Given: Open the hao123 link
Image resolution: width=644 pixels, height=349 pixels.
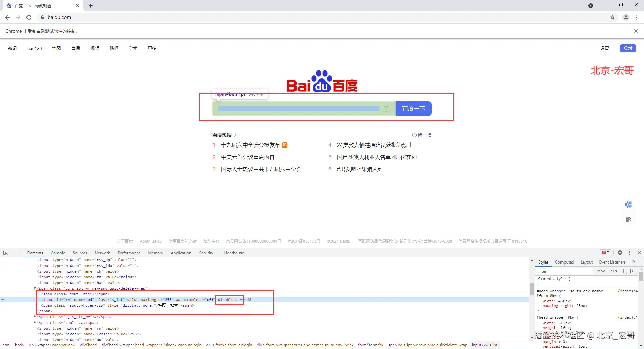Looking at the screenshot, I should point(35,48).
